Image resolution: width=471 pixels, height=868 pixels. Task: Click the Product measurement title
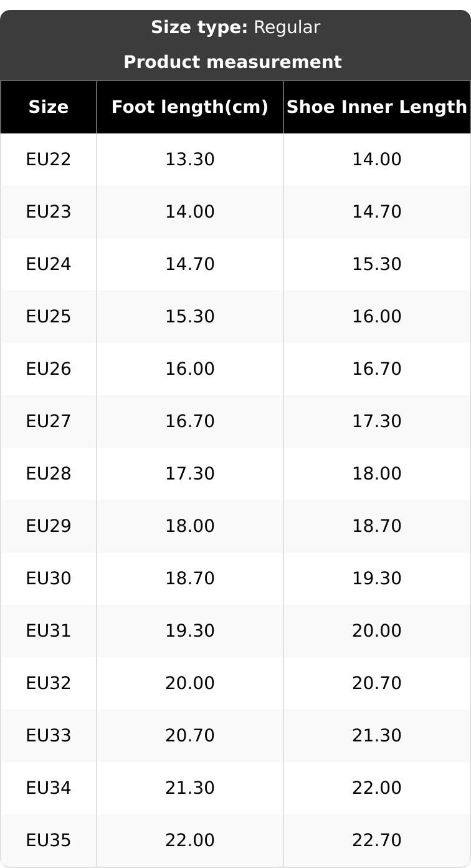point(232,62)
